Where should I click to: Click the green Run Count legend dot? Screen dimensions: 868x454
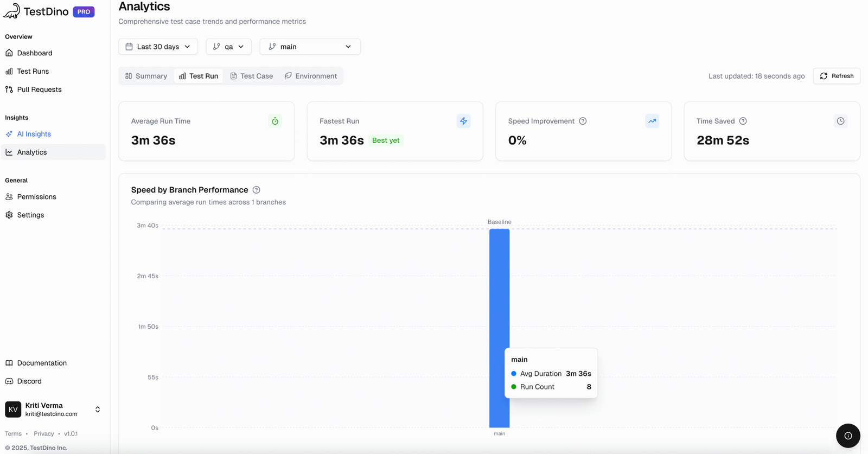(x=514, y=387)
